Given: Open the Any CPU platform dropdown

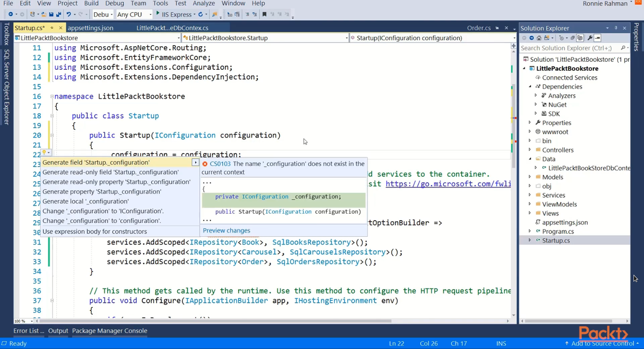Looking at the screenshot, I should 134,14.
